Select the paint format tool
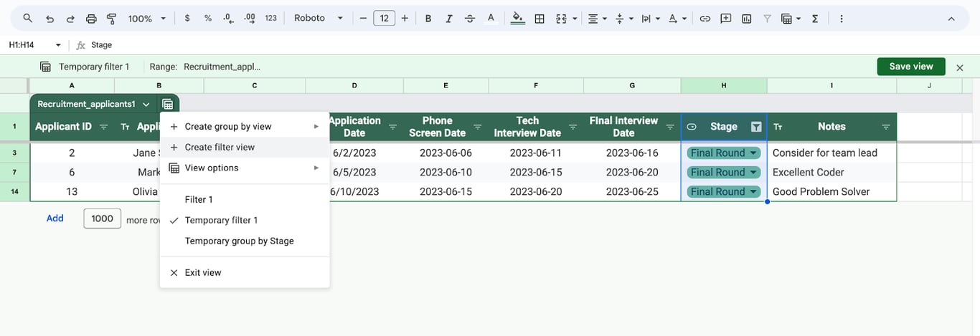 pos(111,19)
